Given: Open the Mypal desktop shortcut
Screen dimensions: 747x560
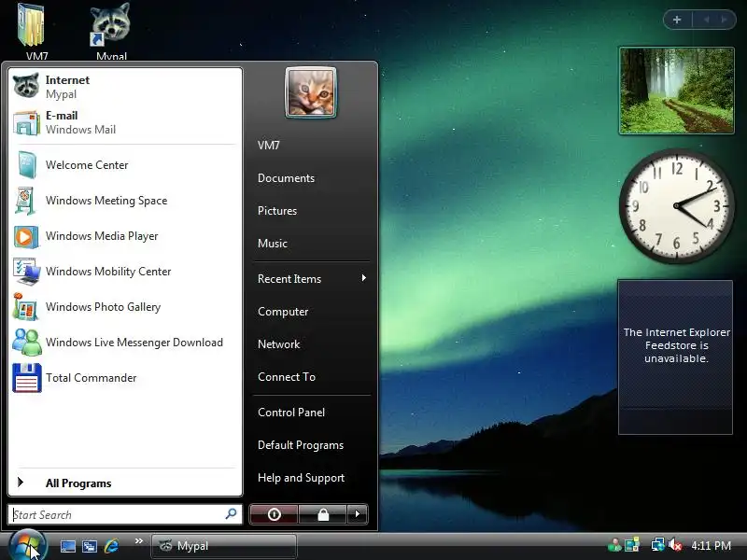Looking at the screenshot, I should pyautogui.click(x=110, y=31).
